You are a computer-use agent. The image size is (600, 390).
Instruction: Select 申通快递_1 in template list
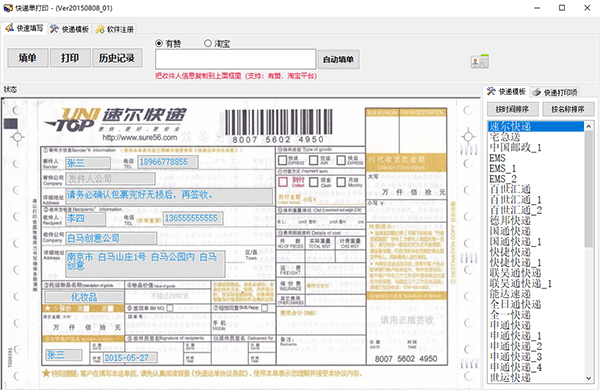tap(536, 336)
